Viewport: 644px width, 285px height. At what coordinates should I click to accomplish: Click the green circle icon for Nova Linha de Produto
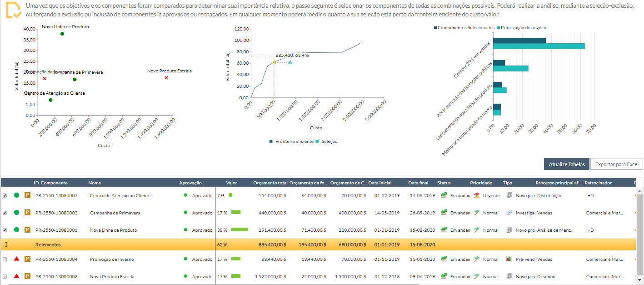16,230
